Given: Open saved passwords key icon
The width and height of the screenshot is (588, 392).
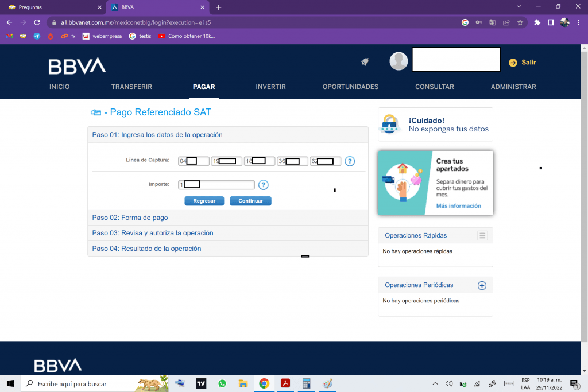Looking at the screenshot, I should (x=479, y=22).
